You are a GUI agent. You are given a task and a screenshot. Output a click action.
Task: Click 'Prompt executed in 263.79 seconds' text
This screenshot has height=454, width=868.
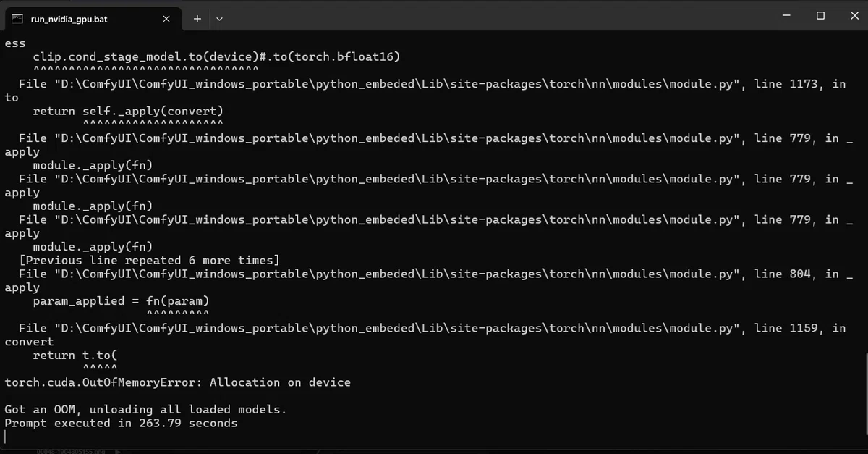(121, 423)
